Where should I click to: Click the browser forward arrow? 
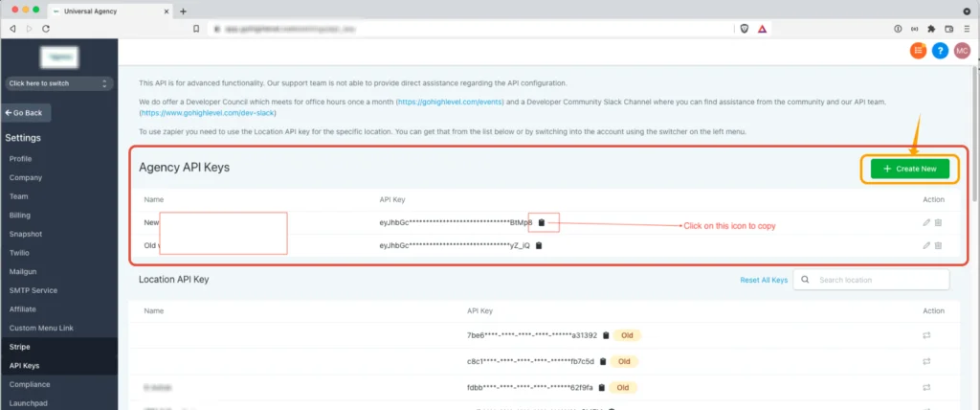[29, 29]
